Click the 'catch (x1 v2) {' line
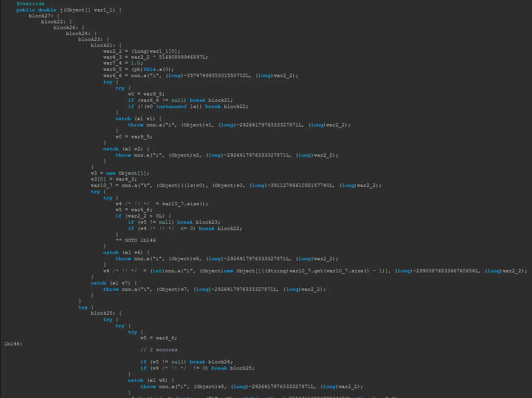This screenshot has height=398, width=532. click(x=126, y=149)
